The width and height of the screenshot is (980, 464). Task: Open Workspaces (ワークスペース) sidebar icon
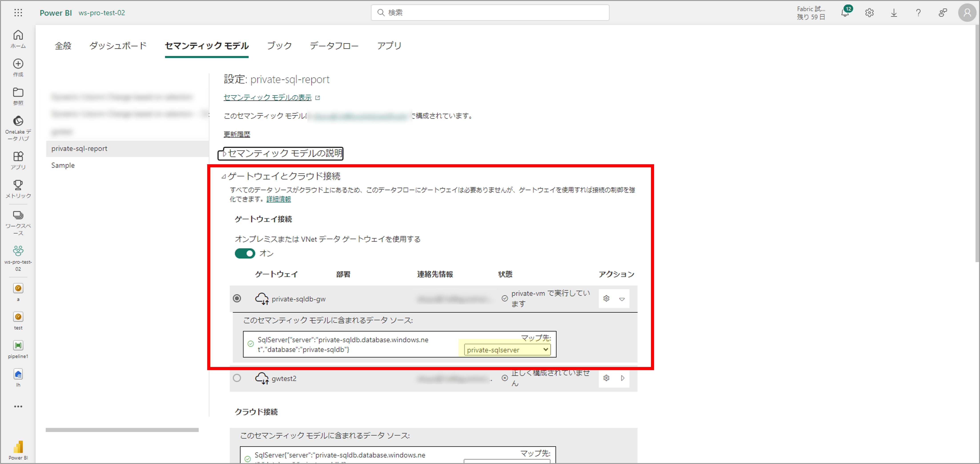(x=18, y=223)
